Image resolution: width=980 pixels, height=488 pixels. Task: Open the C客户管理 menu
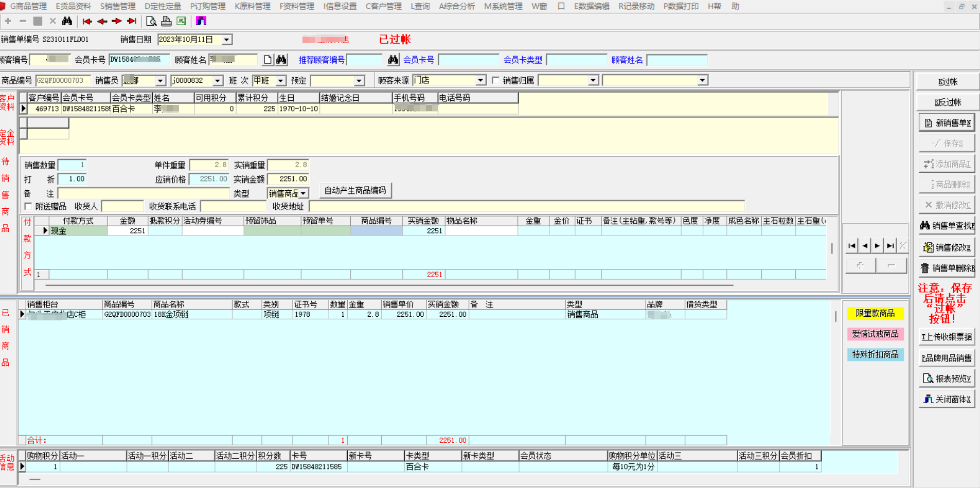383,6
